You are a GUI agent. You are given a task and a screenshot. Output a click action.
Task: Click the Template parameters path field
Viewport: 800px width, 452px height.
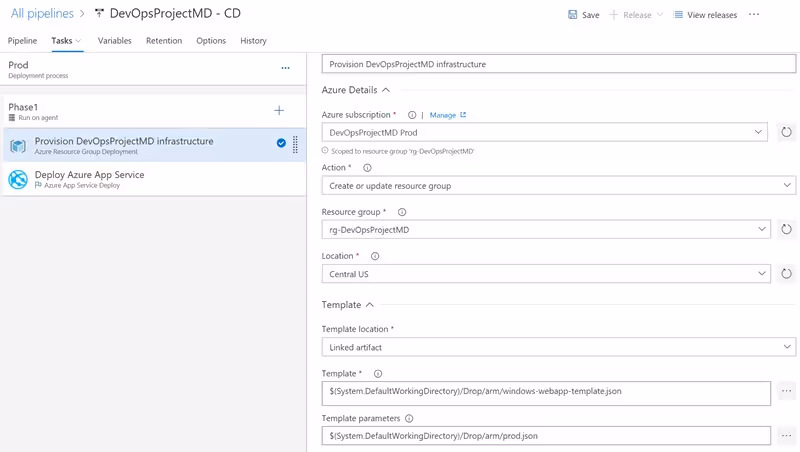pyautogui.click(x=546, y=436)
